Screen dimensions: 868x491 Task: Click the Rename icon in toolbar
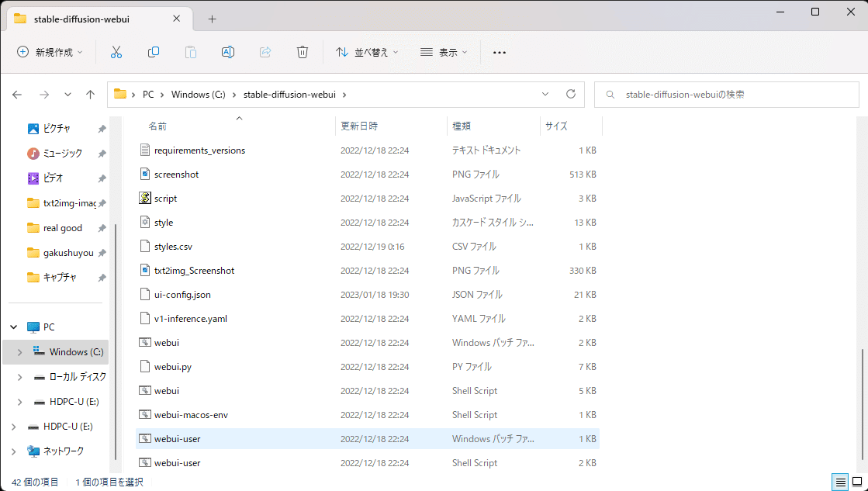pyautogui.click(x=227, y=52)
